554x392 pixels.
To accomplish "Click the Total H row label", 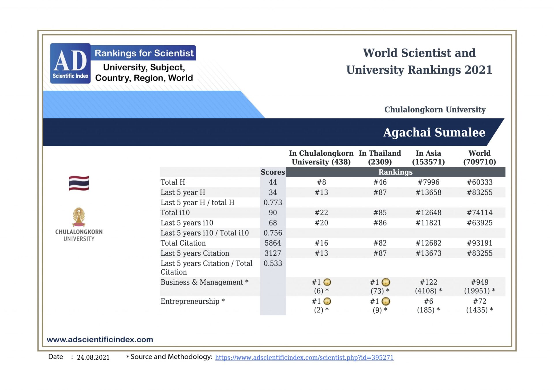I will point(173,182).
